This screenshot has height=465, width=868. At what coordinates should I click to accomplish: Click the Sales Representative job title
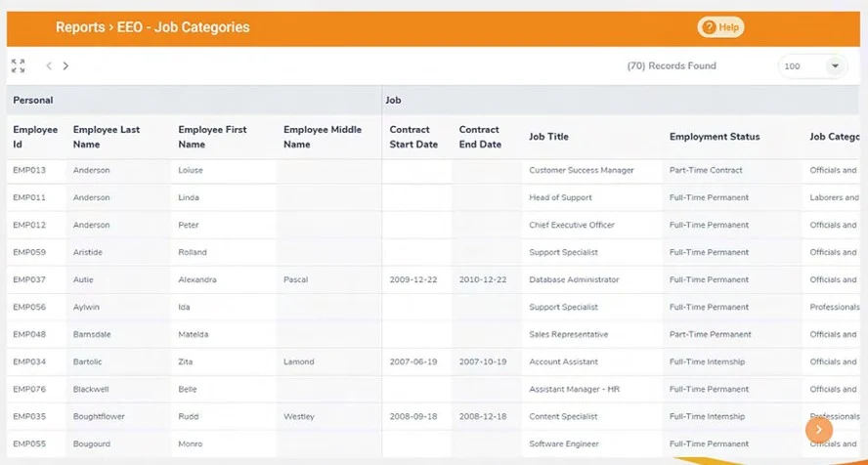pyautogui.click(x=569, y=334)
